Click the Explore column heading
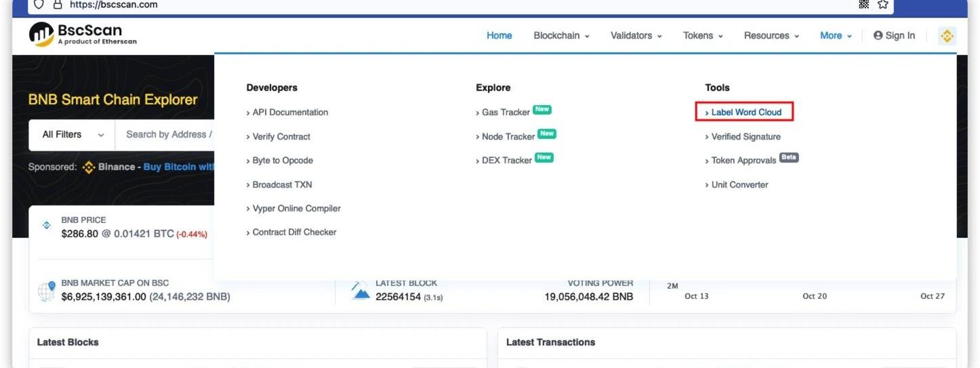The width and height of the screenshot is (980, 368). [x=493, y=87]
